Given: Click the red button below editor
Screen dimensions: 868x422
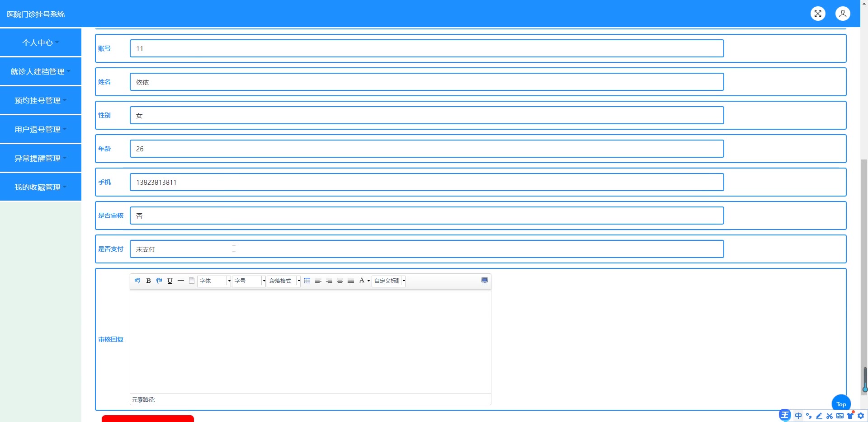Looking at the screenshot, I should pos(148,419).
